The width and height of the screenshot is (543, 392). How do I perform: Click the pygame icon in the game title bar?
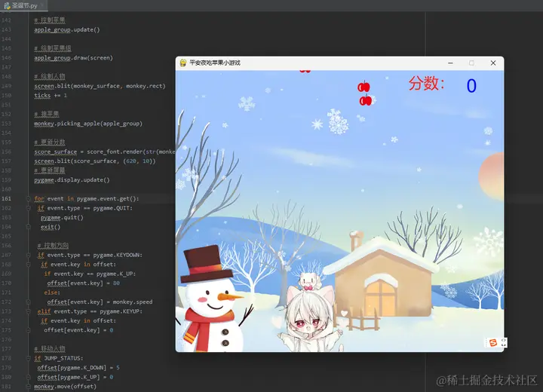point(183,63)
